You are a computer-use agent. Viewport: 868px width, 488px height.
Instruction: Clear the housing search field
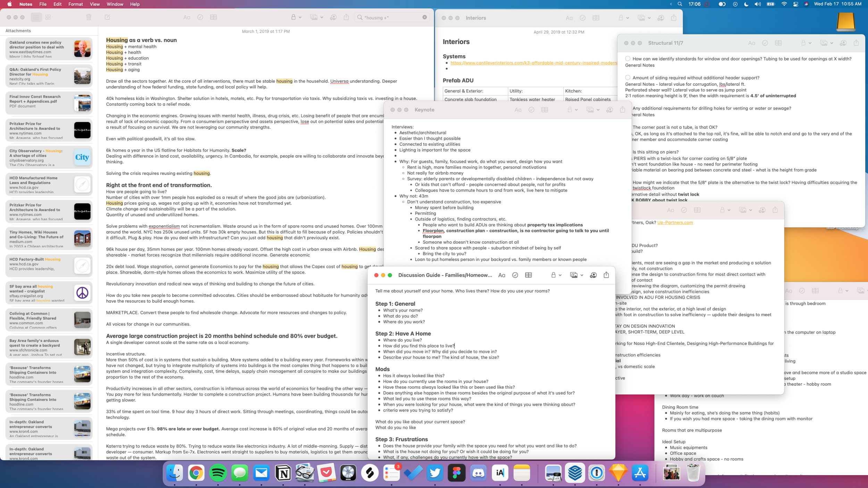point(425,17)
